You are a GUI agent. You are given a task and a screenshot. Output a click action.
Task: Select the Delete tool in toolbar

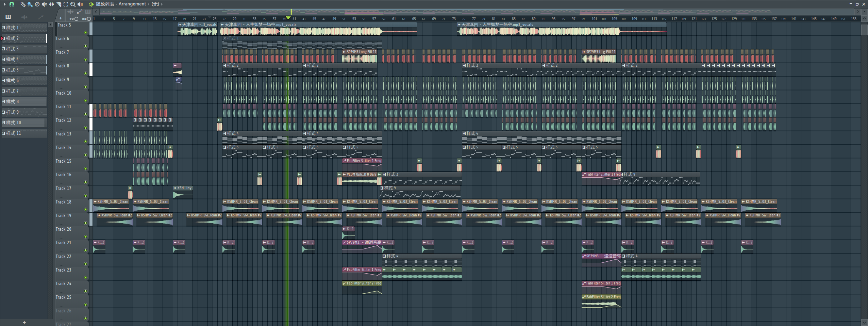click(37, 4)
